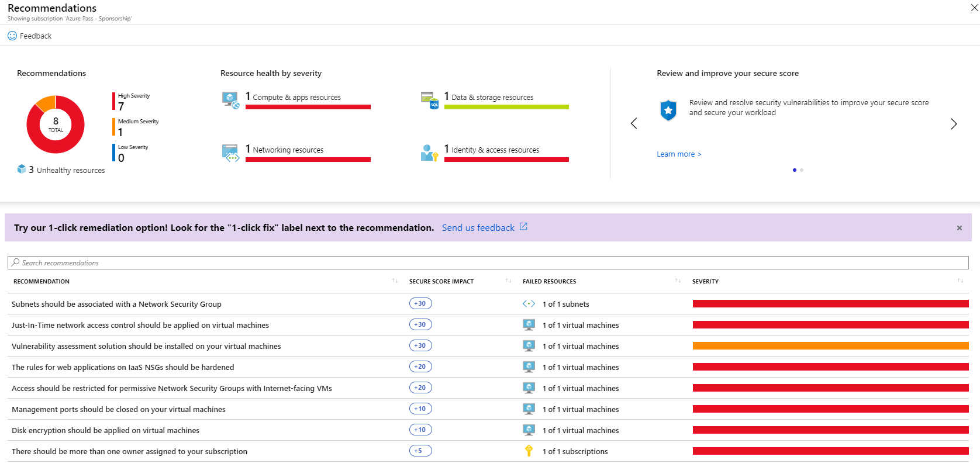
Task: Sort by the Severity column arrows
Action: [960, 281]
